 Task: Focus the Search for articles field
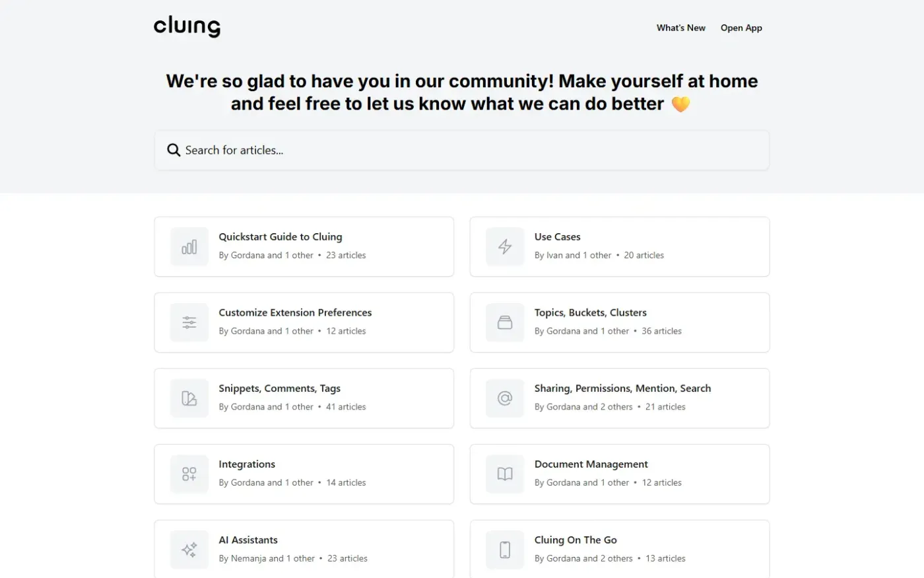462,150
